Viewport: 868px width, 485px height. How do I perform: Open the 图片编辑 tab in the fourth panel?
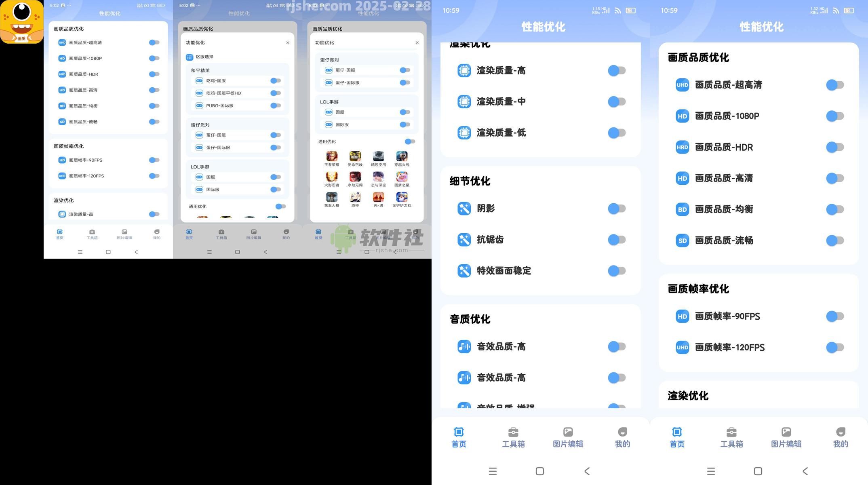(568, 437)
